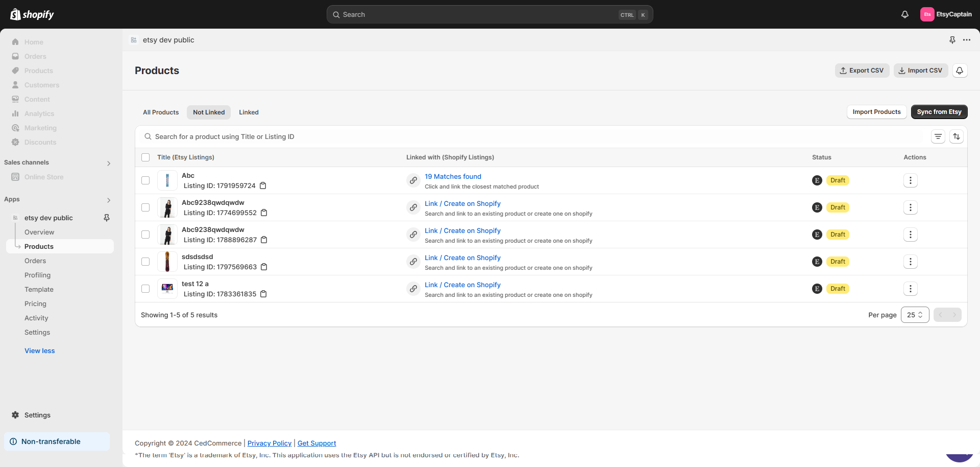
Task: Open notifications bell in top bar
Action: pos(905,14)
